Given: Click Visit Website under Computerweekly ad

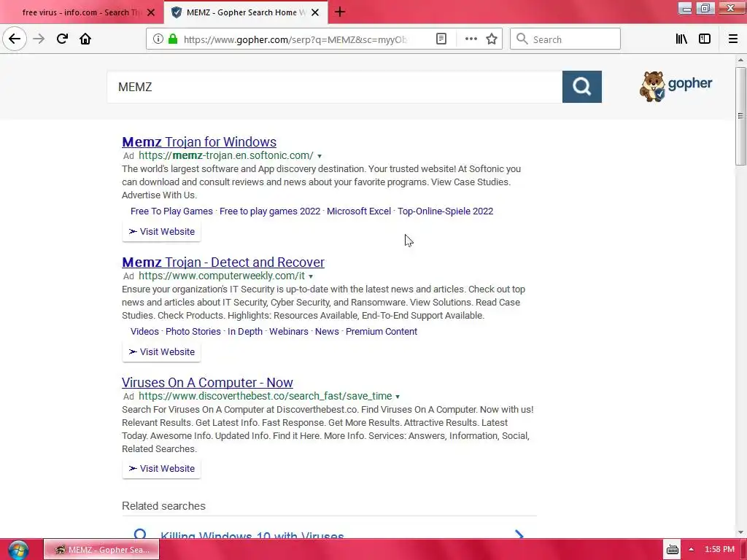Looking at the screenshot, I should tap(161, 352).
